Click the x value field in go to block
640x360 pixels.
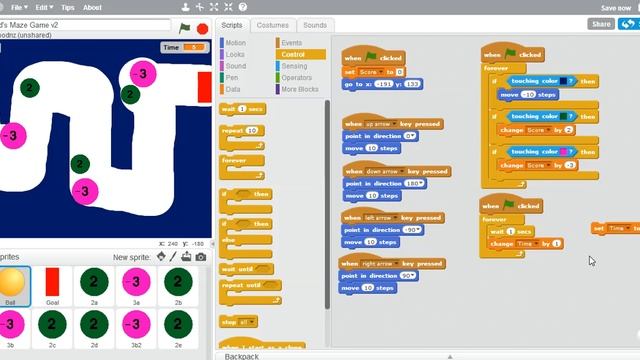(x=384, y=84)
